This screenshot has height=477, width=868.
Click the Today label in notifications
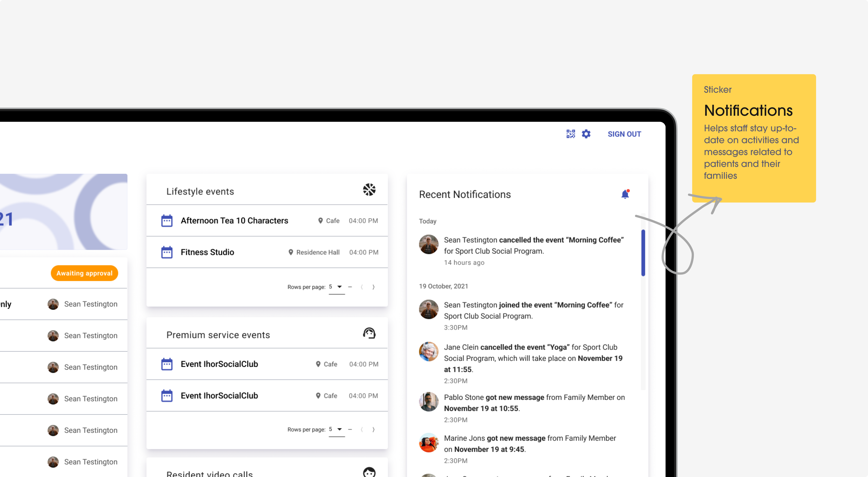(x=428, y=221)
